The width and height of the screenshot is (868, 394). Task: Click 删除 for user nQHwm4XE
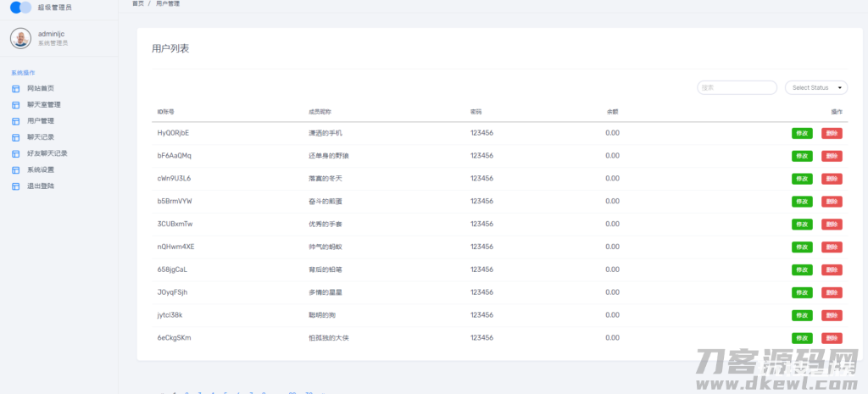pos(832,247)
